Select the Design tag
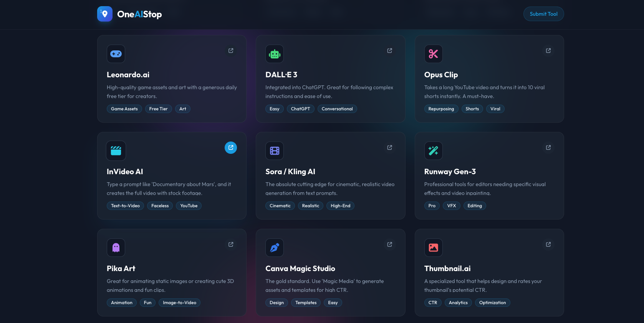 277,303
